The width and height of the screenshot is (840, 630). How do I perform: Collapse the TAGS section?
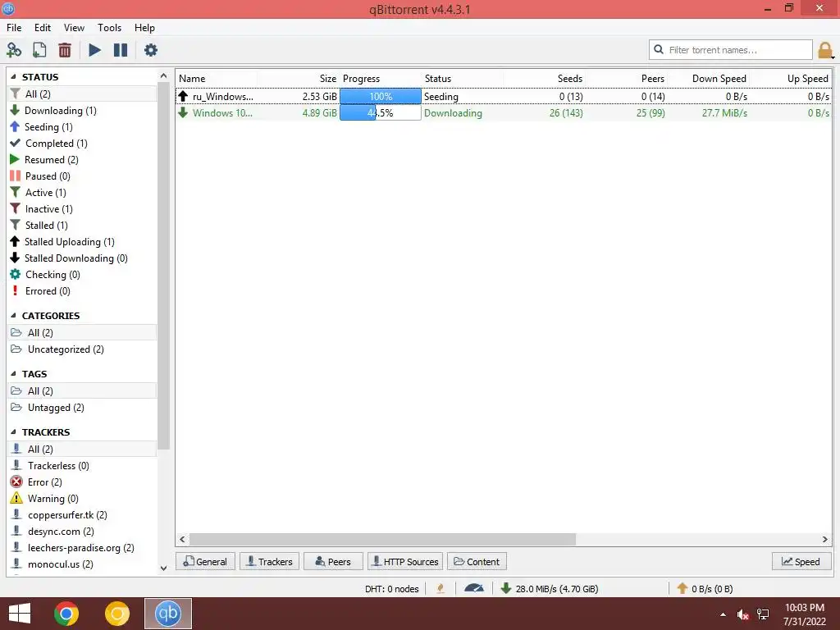14,374
